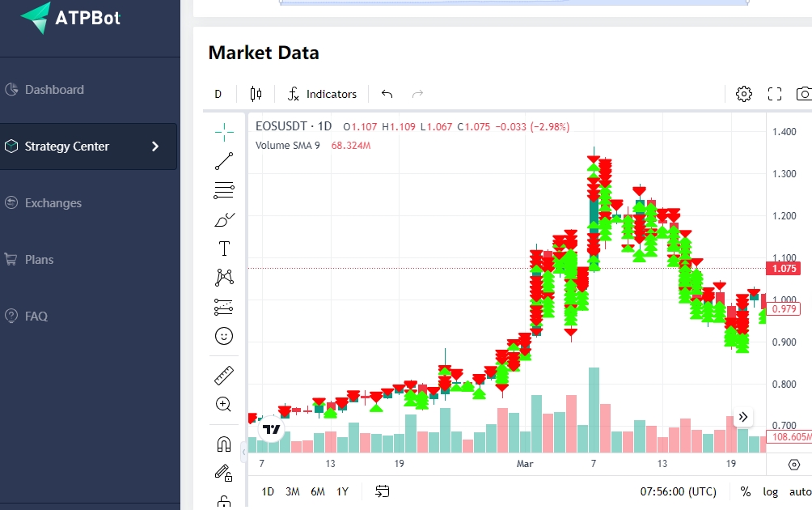Image resolution: width=812 pixels, height=510 pixels.
Task: Select the crosshair cursor tool
Action: click(x=224, y=131)
